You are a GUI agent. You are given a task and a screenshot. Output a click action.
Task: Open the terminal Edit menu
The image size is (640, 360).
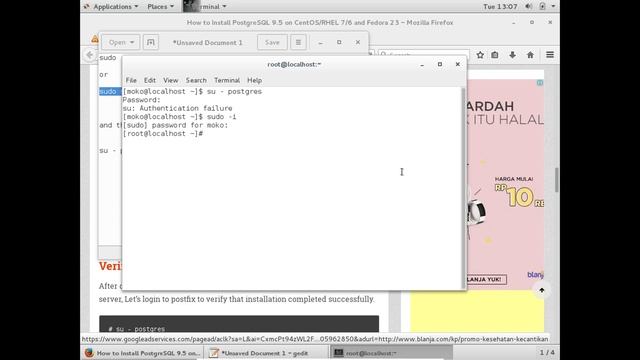pos(149,80)
